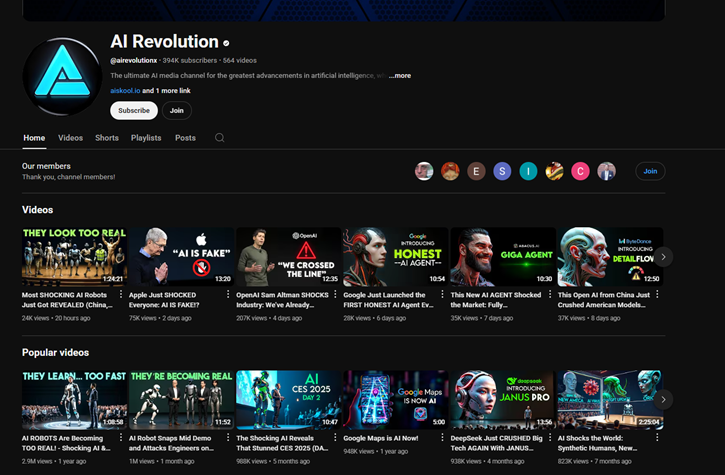725x475 pixels.
Task: Open the aiskool.io link
Action: click(x=125, y=91)
